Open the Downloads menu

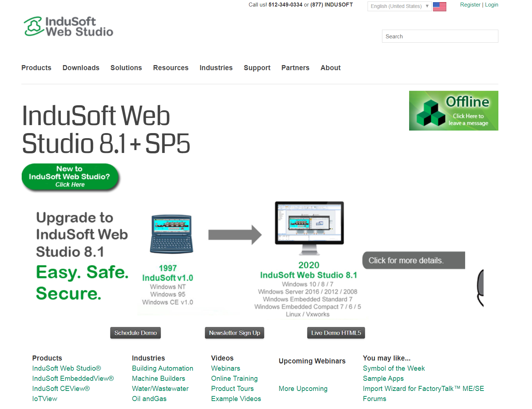[x=81, y=68]
